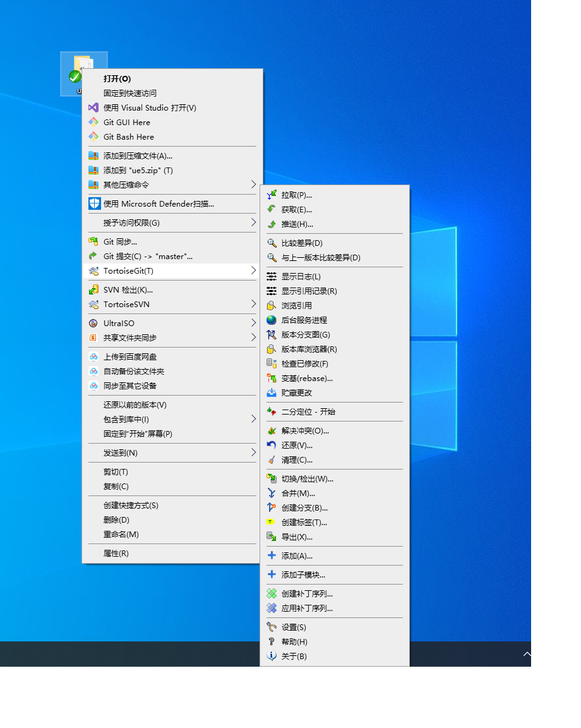Click the yellow 创建标签 tag icon
Image resolution: width=581 pixels, height=728 pixels.
click(270, 523)
